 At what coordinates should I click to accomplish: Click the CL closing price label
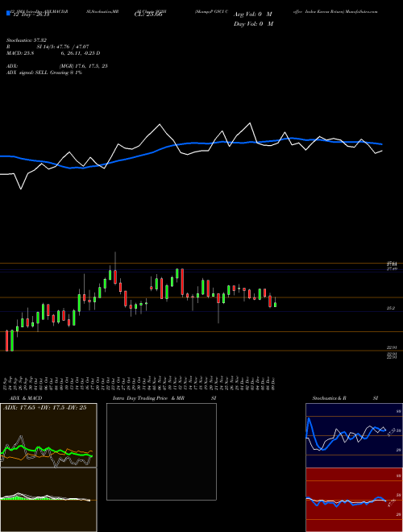(x=148, y=15)
